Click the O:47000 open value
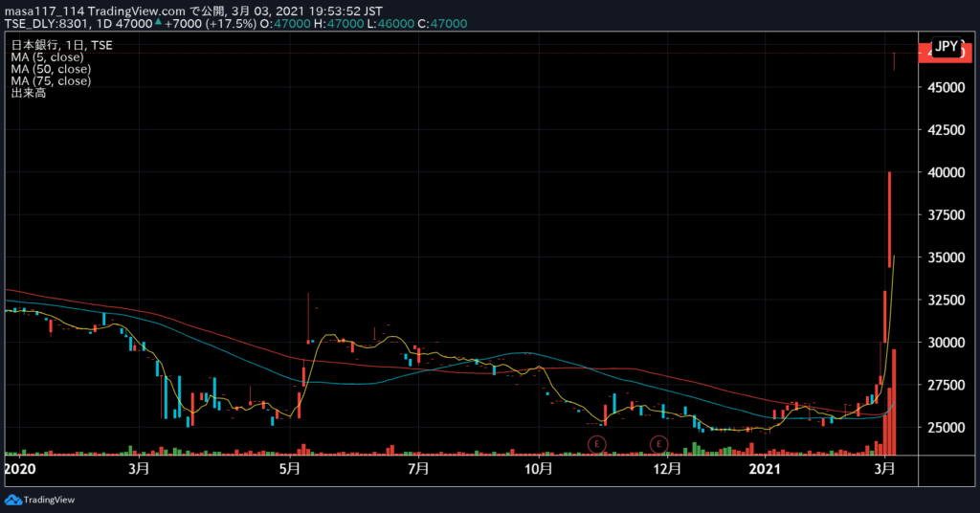This screenshot has height=513, width=980. tap(285, 24)
